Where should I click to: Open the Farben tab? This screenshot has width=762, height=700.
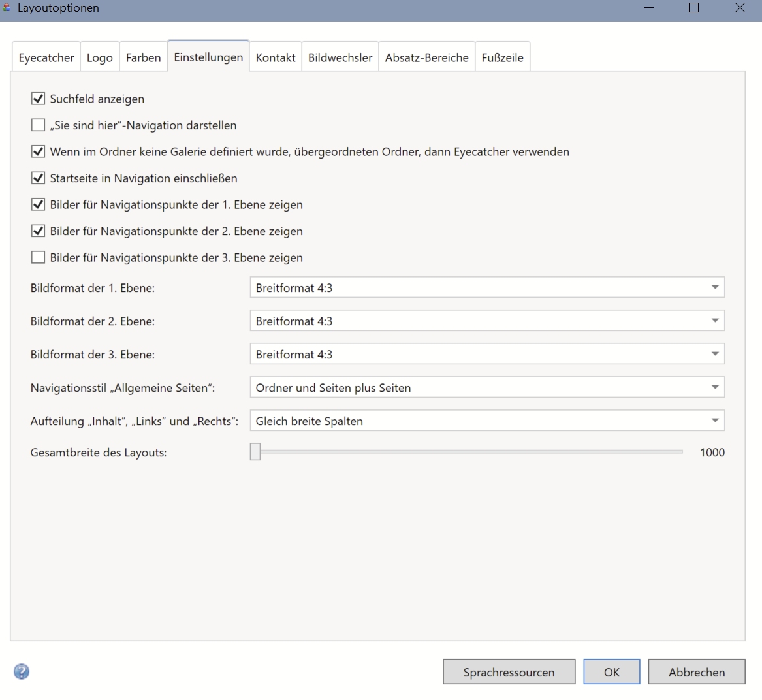coord(143,57)
